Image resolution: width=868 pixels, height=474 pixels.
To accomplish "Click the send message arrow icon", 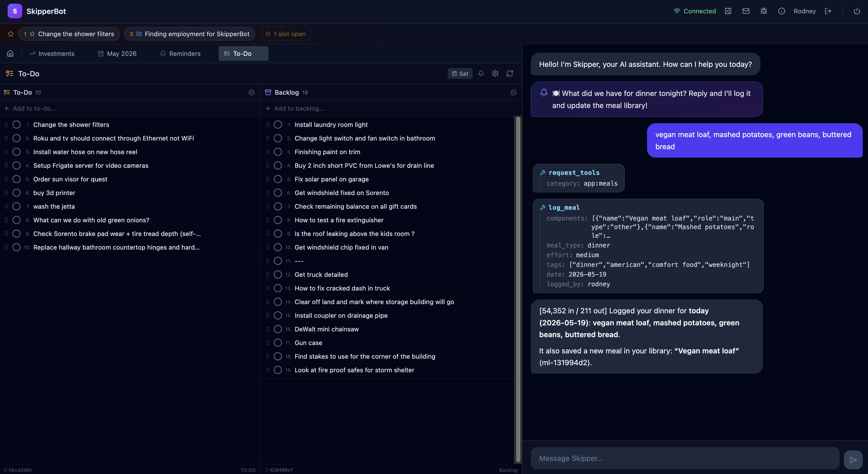I will point(853,460).
